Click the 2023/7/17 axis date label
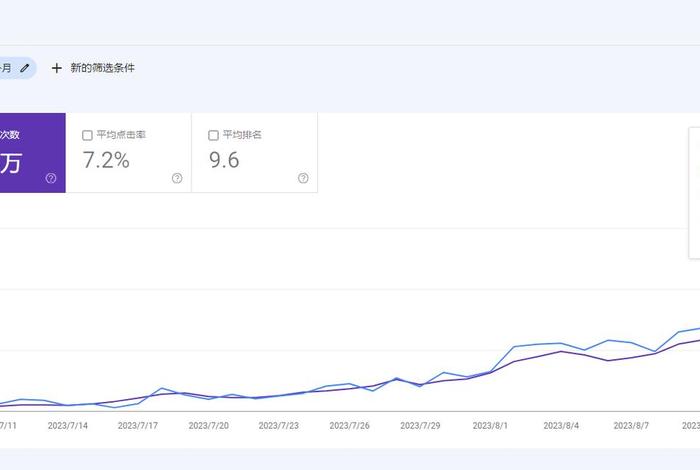 [138, 426]
